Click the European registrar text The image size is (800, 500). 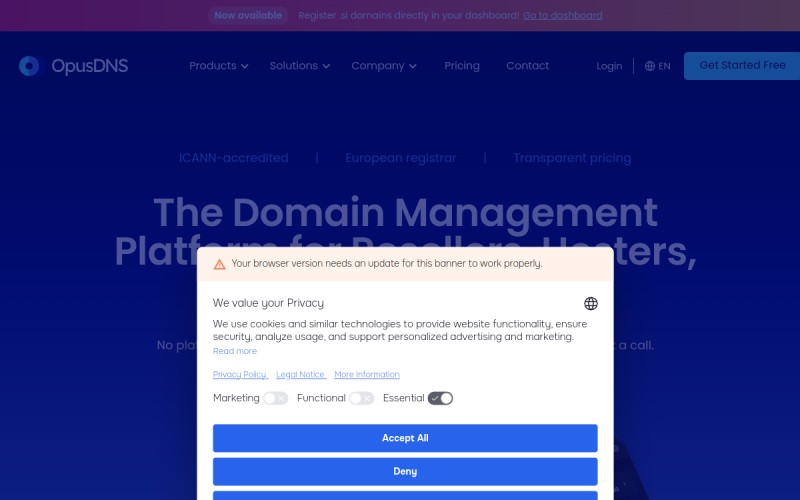point(401,158)
